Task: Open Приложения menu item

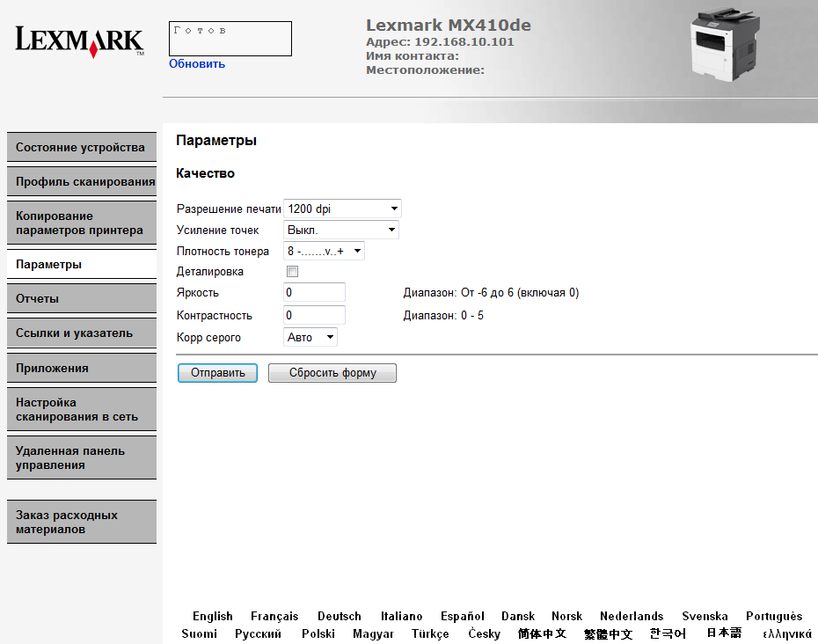Action: click(x=82, y=368)
